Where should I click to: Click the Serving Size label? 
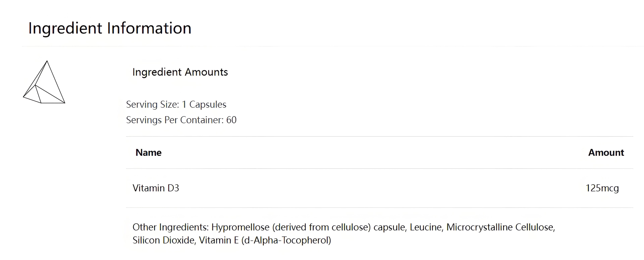pos(152,104)
